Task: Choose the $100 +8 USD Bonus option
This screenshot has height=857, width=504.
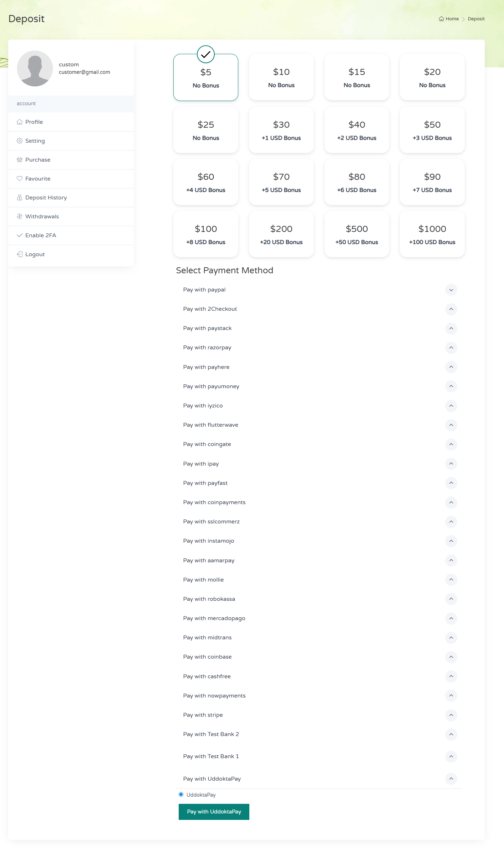Action: [x=206, y=234]
